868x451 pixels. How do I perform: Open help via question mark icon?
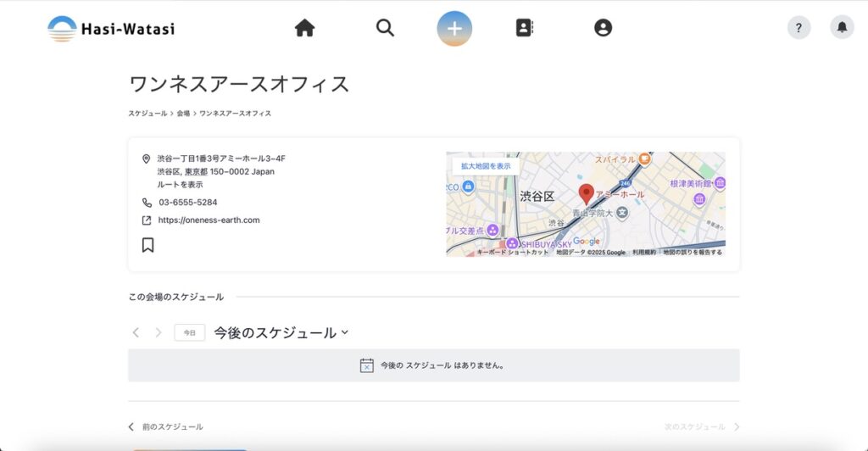click(x=798, y=28)
